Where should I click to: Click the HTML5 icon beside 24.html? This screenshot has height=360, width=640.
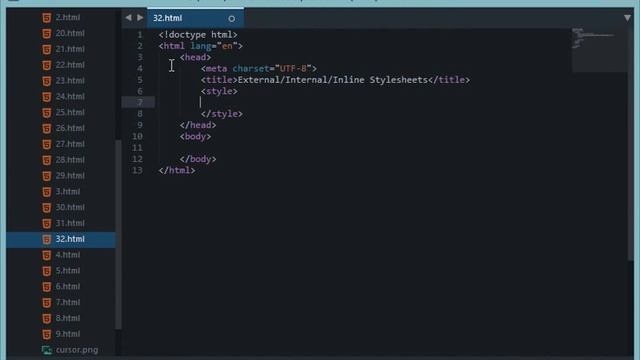[x=47, y=97]
